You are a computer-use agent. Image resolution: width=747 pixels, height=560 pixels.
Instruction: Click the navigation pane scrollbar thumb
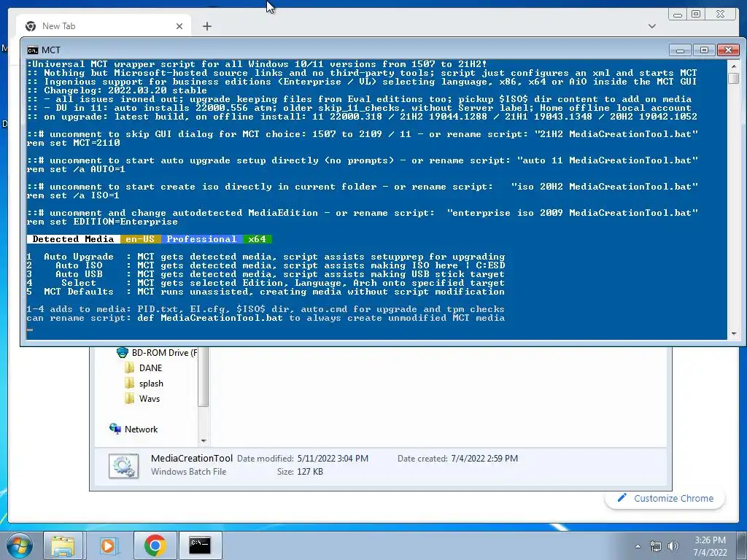pos(204,376)
